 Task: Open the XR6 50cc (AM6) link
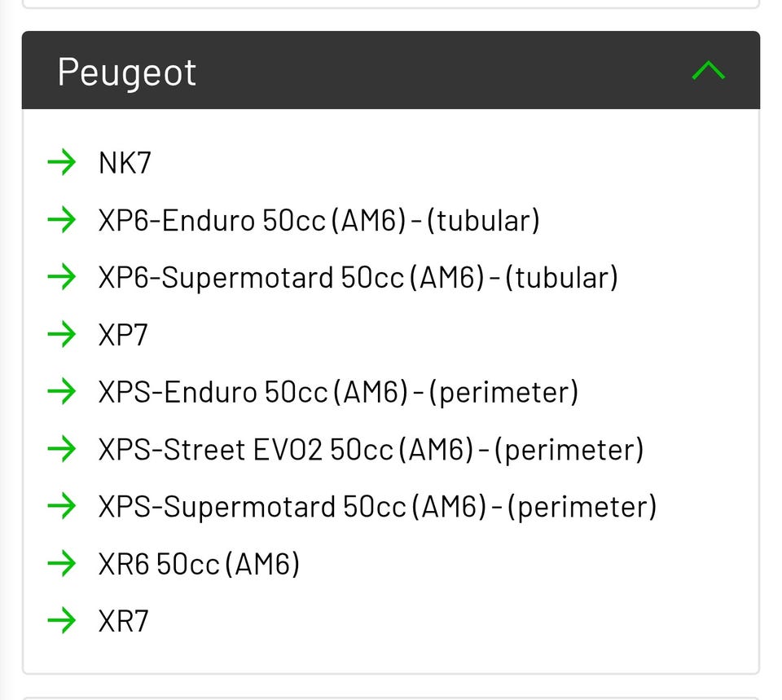(x=199, y=564)
